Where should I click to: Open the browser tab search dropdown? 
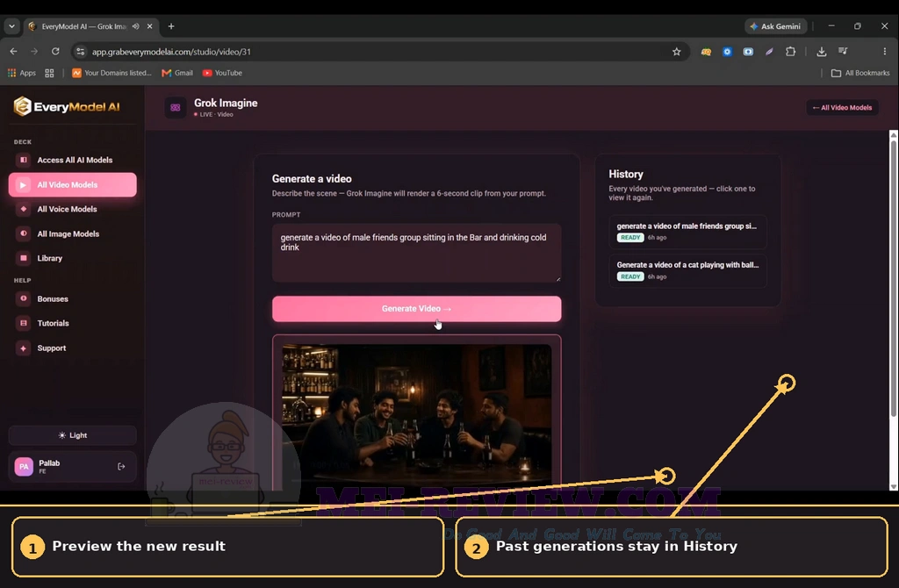(11, 26)
